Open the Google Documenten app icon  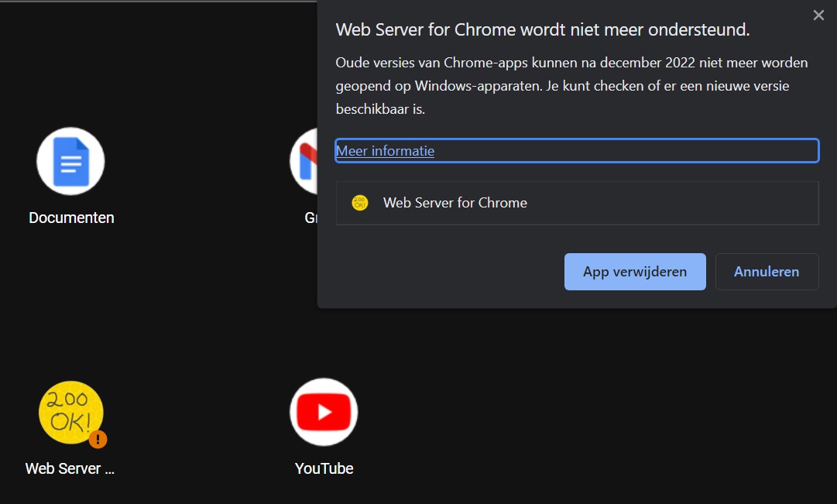pyautogui.click(x=70, y=161)
